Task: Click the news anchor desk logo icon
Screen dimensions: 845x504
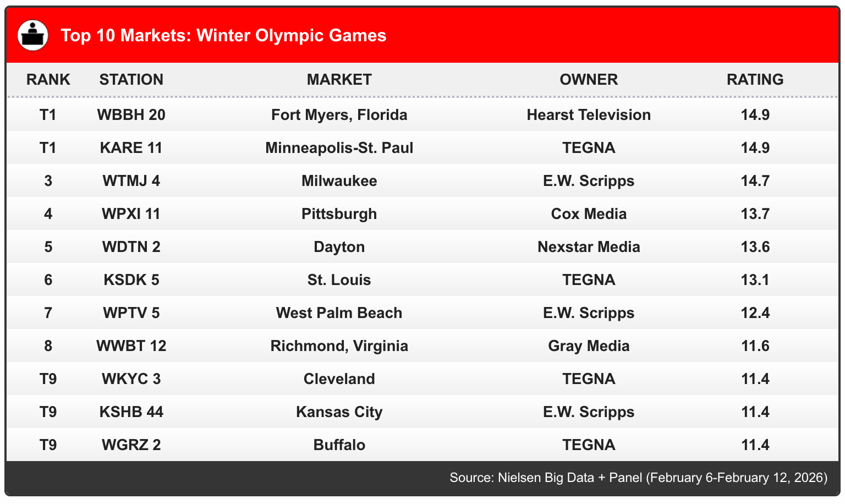Action: pyautogui.click(x=33, y=35)
